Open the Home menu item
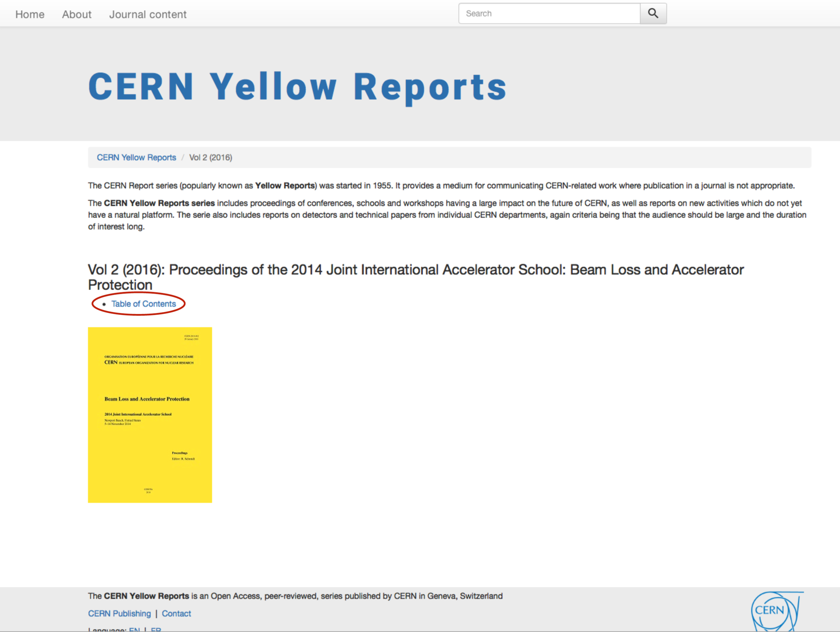 pyautogui.click(x=30, y=14)
